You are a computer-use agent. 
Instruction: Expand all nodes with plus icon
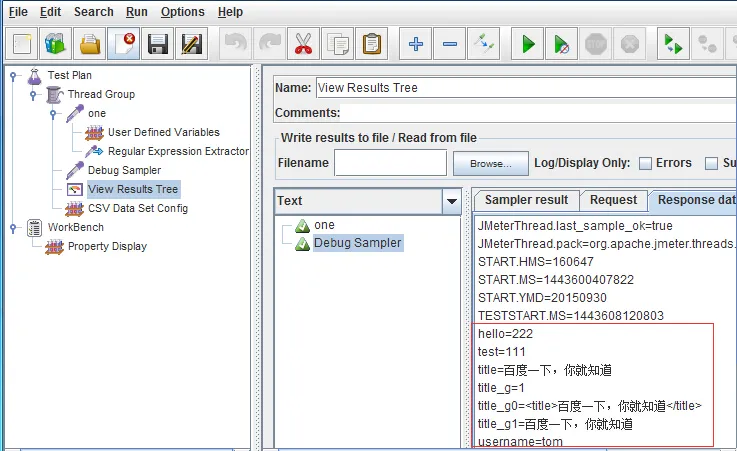(416, 44)
